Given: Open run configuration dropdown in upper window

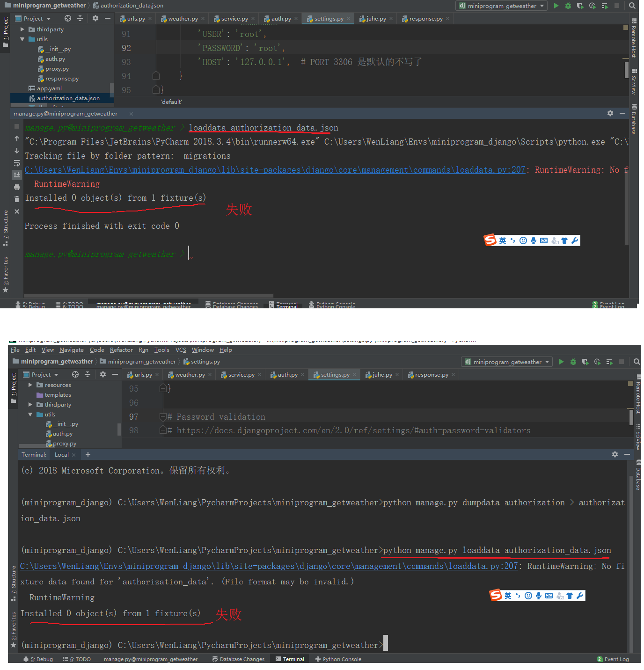Looking at the screenshot, I should tap(501, 6).
